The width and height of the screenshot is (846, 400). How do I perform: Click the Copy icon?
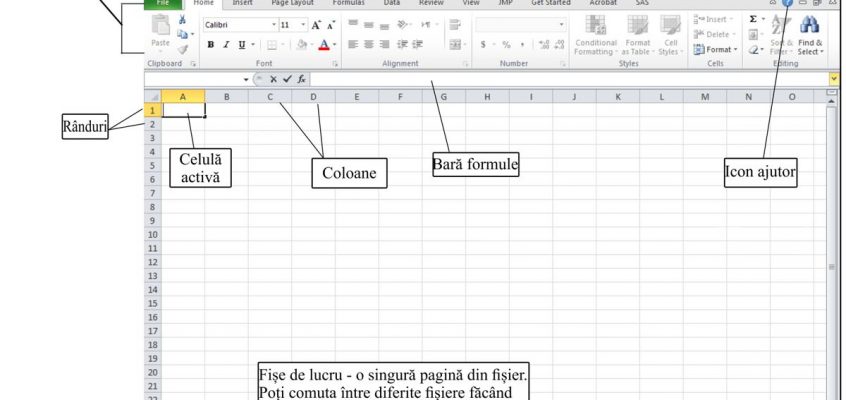[x=183, y=34]
